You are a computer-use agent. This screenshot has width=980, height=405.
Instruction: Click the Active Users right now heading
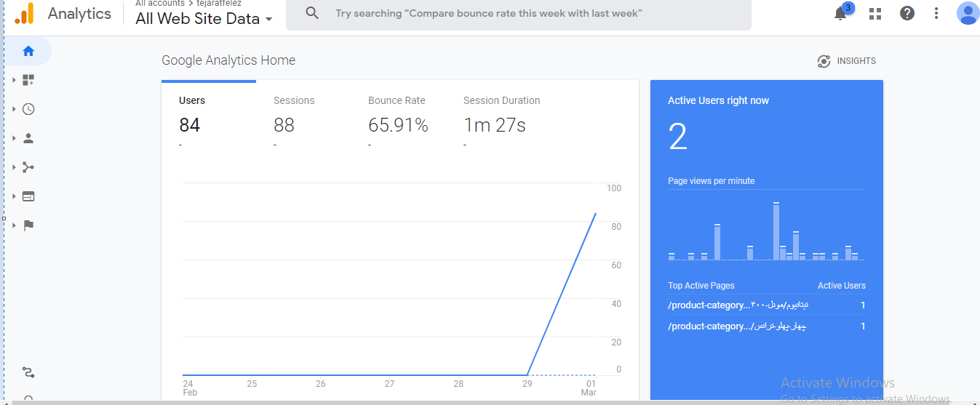pos(718,100)
